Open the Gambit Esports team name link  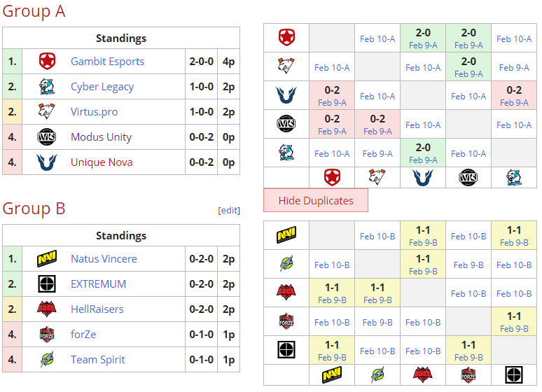pos(107,62)
